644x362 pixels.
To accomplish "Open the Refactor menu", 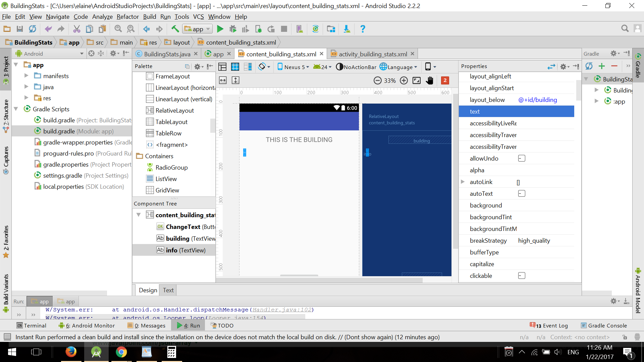I will (127, 17).
